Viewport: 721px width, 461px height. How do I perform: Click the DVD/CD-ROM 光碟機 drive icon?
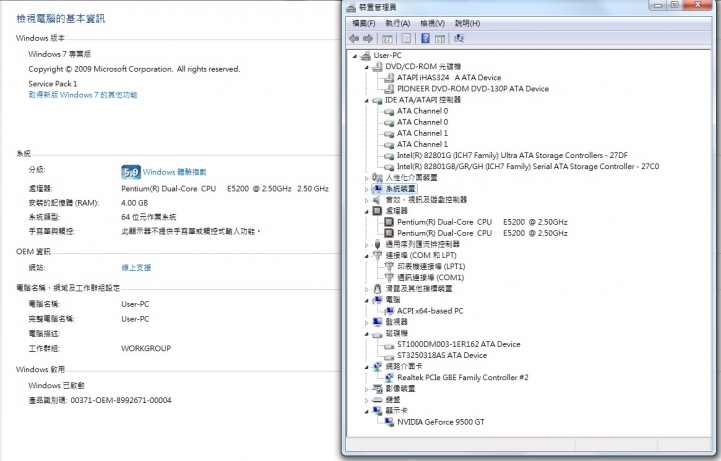click(377, 67)
